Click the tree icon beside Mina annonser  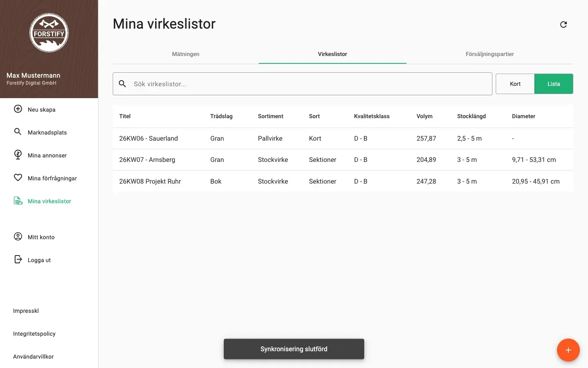coord(18,155)
